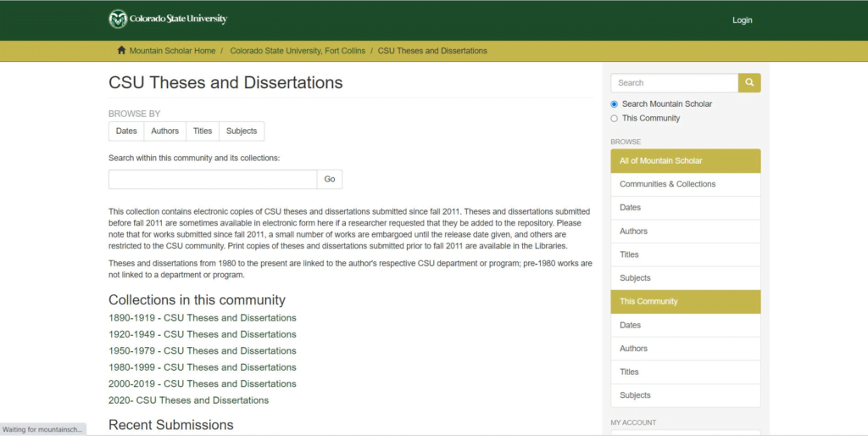The width and height of the screenshot is (868, 436).
Task: Browse by Dates button under page title
Action: pyautogui.click(x=126, y=131)
